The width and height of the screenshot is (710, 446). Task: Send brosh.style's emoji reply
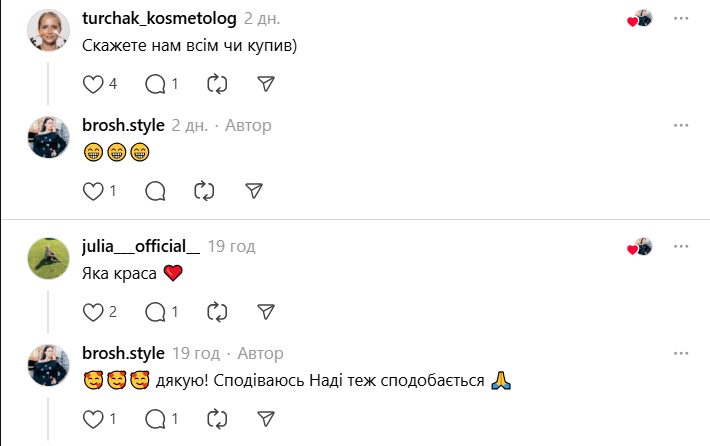[254, 191]
